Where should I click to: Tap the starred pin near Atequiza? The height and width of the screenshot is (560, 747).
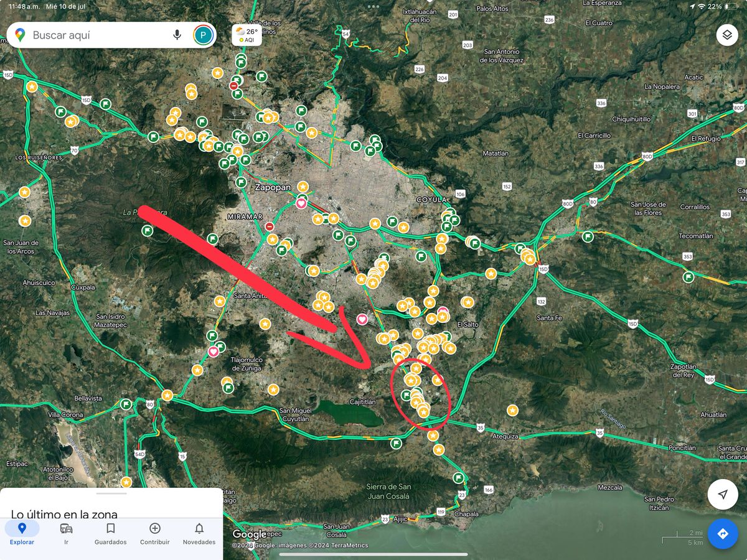(x=512, y=410)
